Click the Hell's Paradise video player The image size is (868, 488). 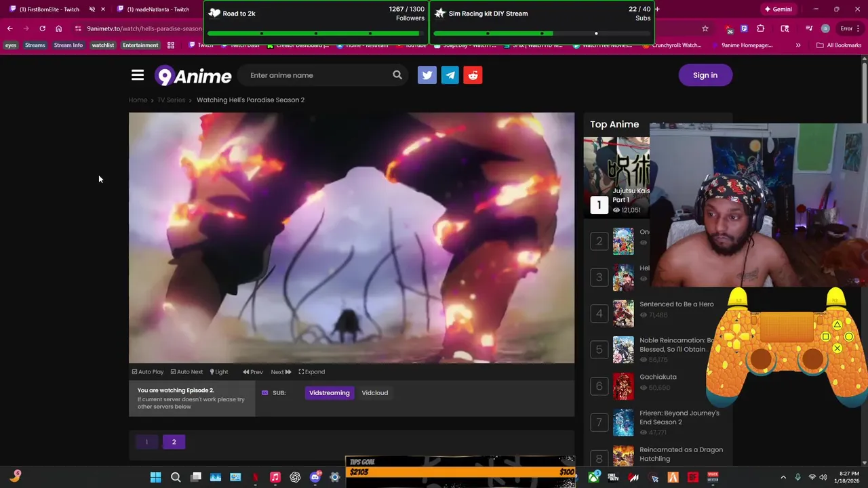point(351,238)
